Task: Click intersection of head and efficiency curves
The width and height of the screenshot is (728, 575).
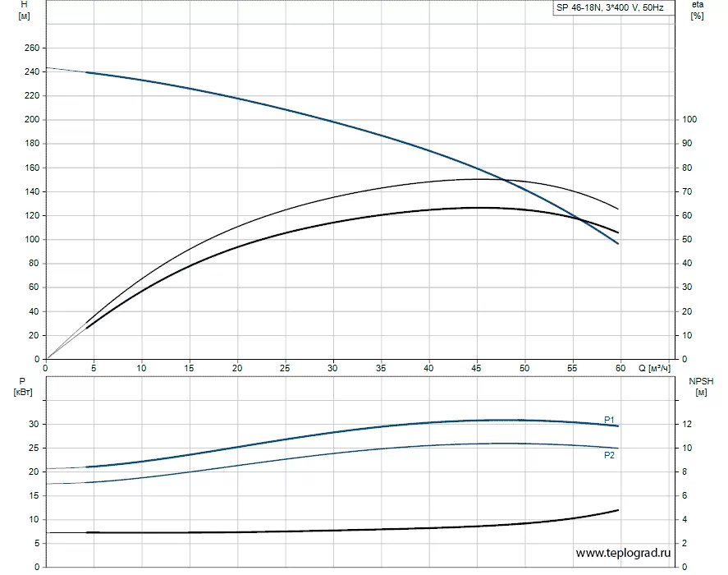Action: click(x=505, y=180)
